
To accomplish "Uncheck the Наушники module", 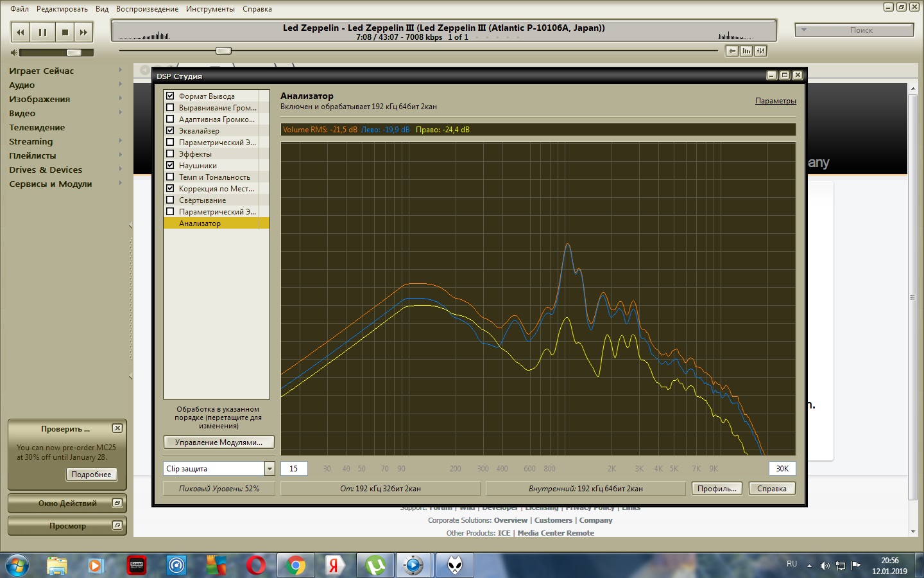I will 170,166.
